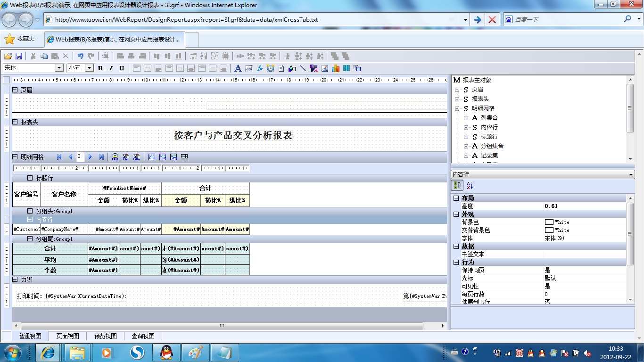The image size is (644, 362).
Task: Collapse the 布局 property category
Action: (x=456, y=198)
